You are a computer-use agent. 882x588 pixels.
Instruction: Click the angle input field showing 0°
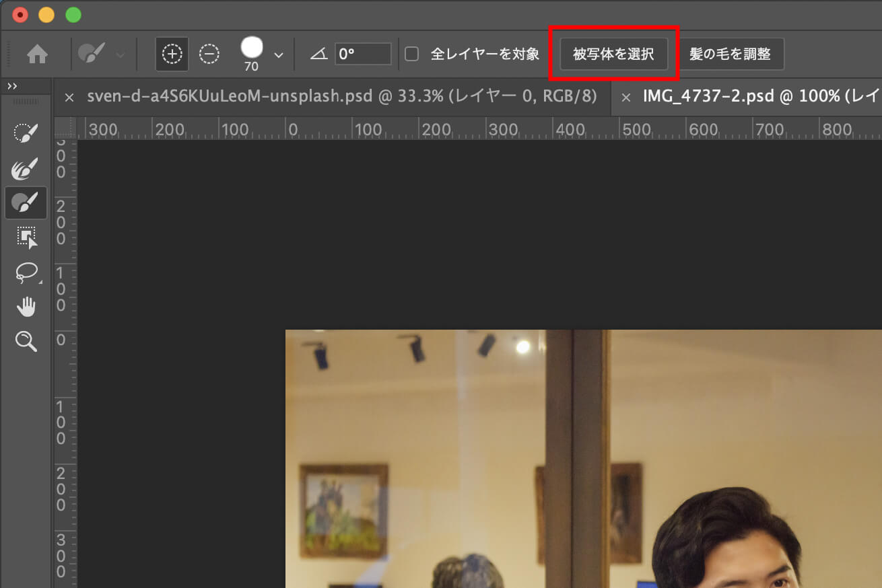tap(363, 54)
